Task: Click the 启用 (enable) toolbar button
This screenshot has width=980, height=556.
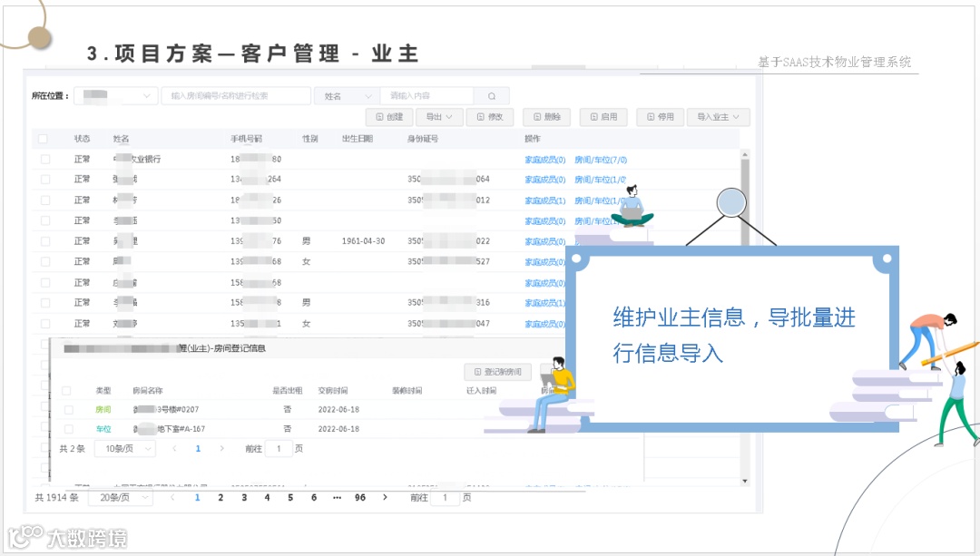Action: point(603,117)
